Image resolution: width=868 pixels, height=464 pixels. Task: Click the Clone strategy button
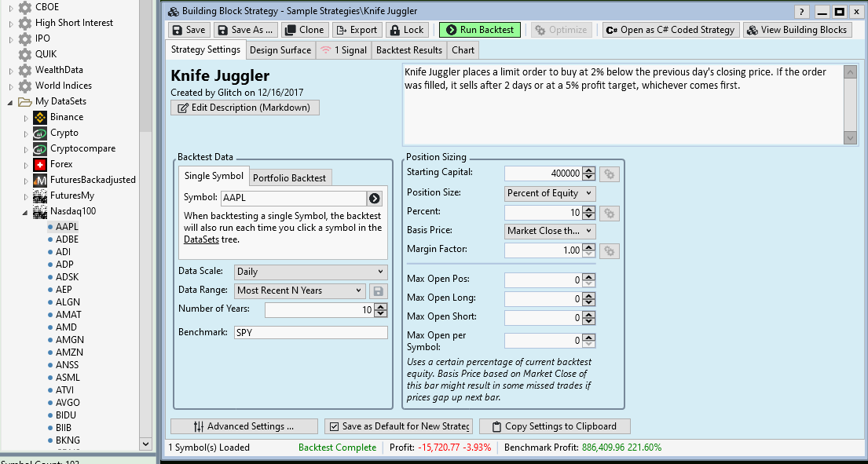[304, 30]
